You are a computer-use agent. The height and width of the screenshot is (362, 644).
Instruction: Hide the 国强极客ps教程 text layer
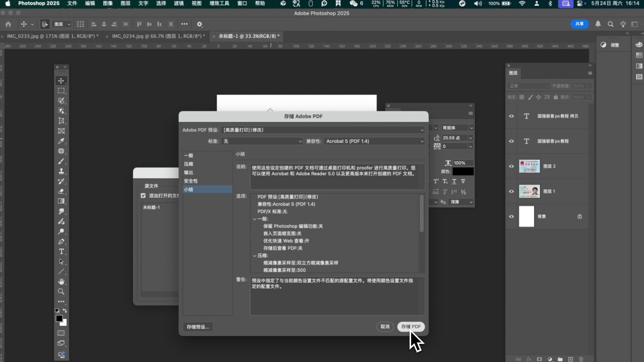512,141
